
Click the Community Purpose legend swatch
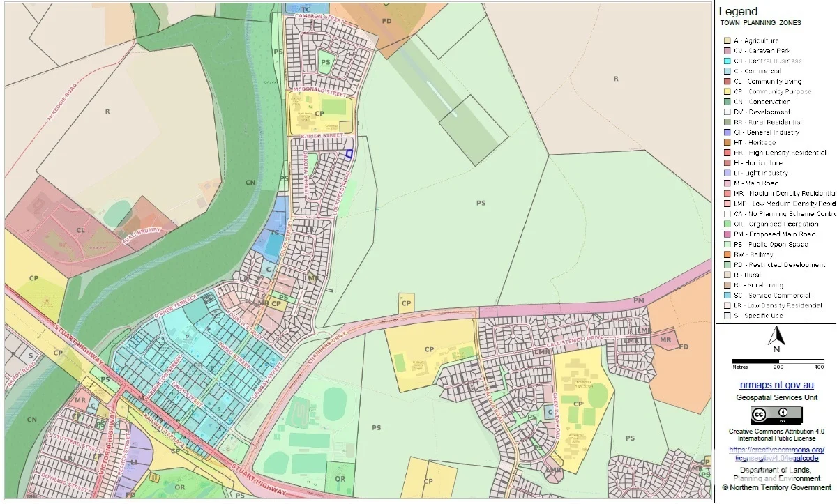point(727,92)
